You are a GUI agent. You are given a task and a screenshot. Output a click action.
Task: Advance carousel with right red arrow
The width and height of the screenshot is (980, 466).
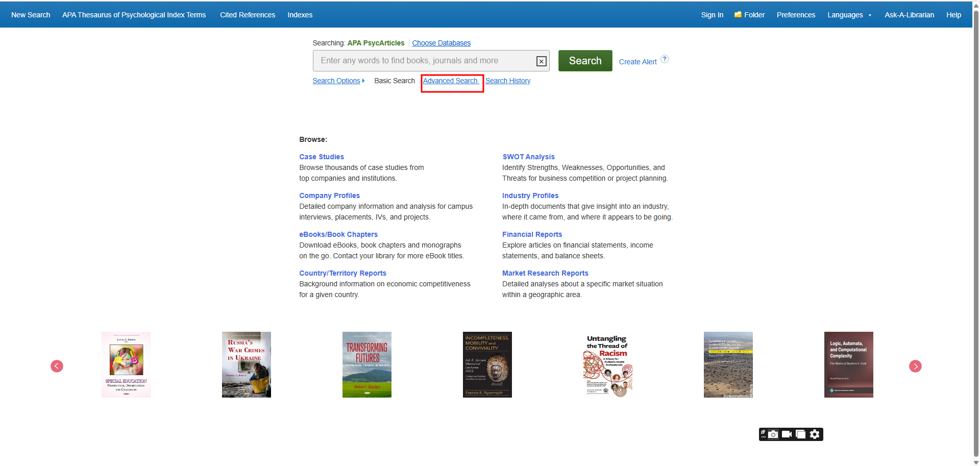[915, 366]
